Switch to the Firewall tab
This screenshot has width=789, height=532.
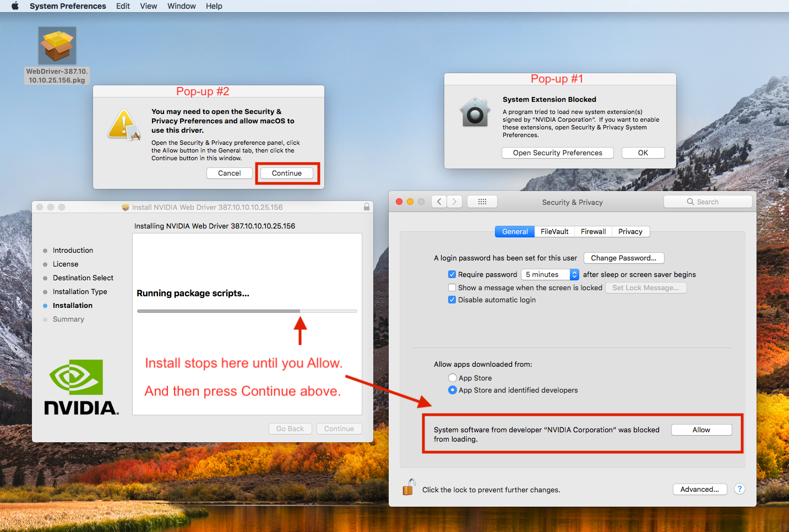(593, 232)
